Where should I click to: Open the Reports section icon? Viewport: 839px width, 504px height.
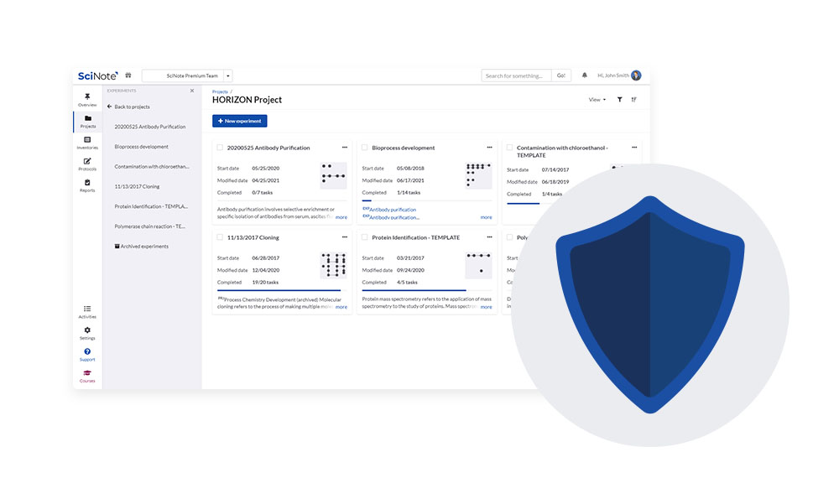coord(87,183)
